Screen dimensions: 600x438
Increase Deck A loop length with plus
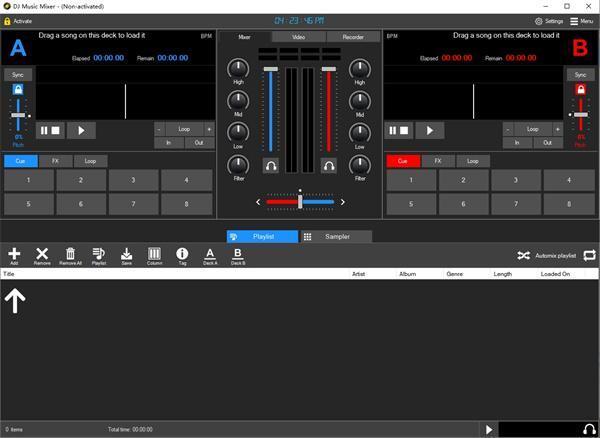pos(209,129)
